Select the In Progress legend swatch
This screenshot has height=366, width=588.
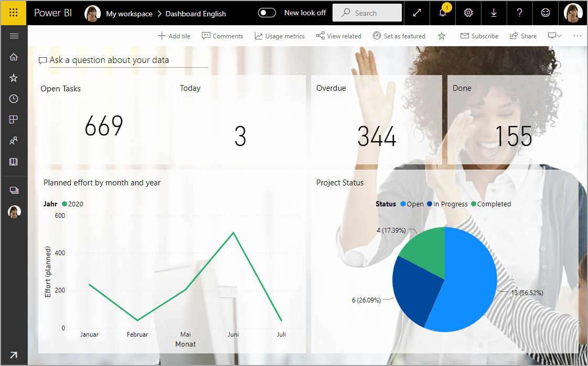[x=430, y=204]
